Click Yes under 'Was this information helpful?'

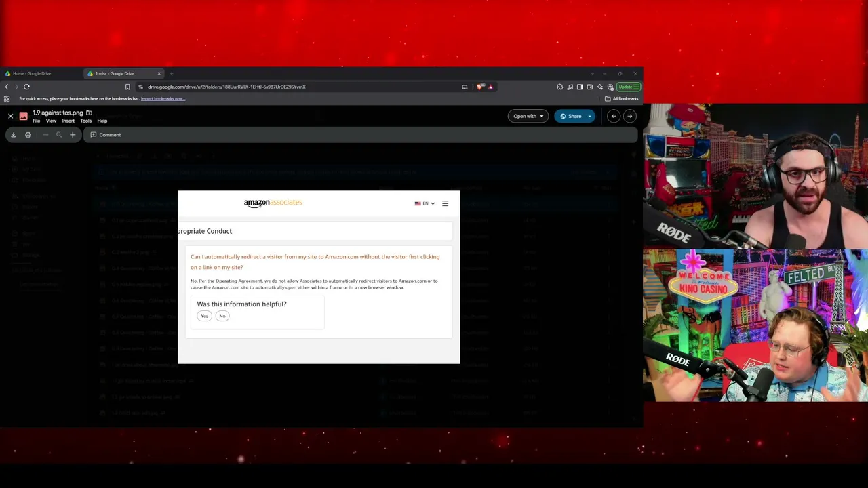tap(204, 316)
